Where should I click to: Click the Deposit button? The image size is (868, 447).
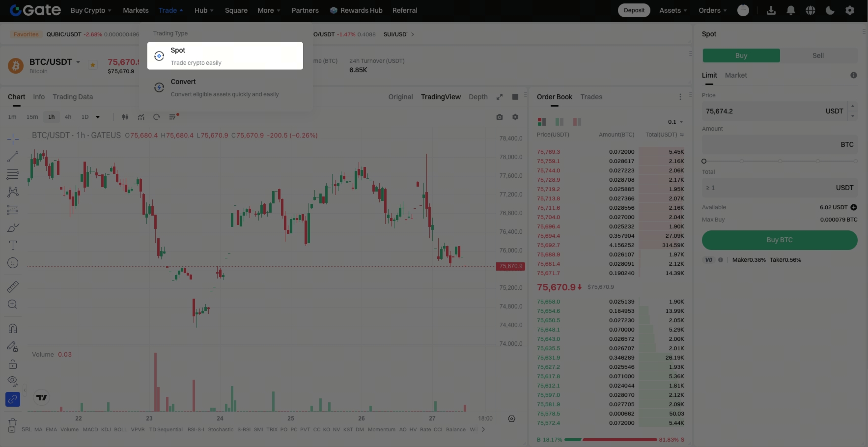coord(634,10)
